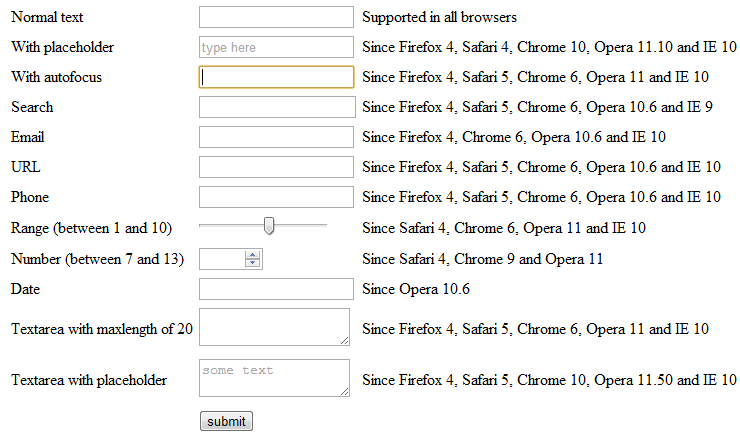Click the resize grip of the placeholder textarea
Image resolution: width=740 pixels, height=438 pixels.
[x=344, y=391]
